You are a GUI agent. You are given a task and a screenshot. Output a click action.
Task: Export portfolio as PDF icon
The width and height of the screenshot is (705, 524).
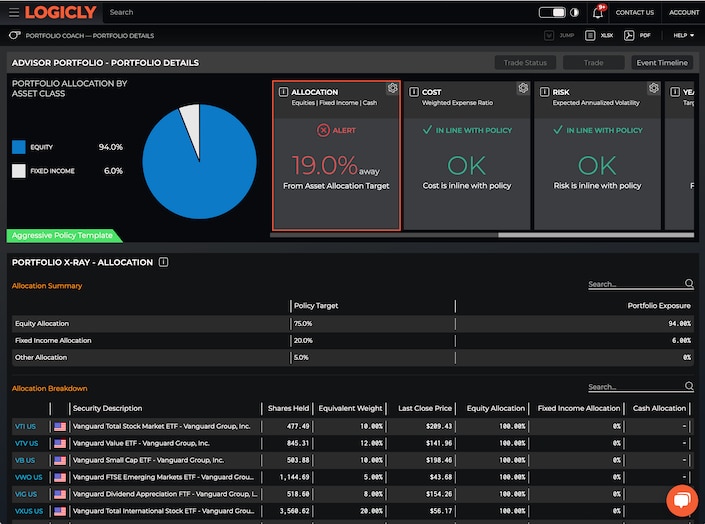629,35
